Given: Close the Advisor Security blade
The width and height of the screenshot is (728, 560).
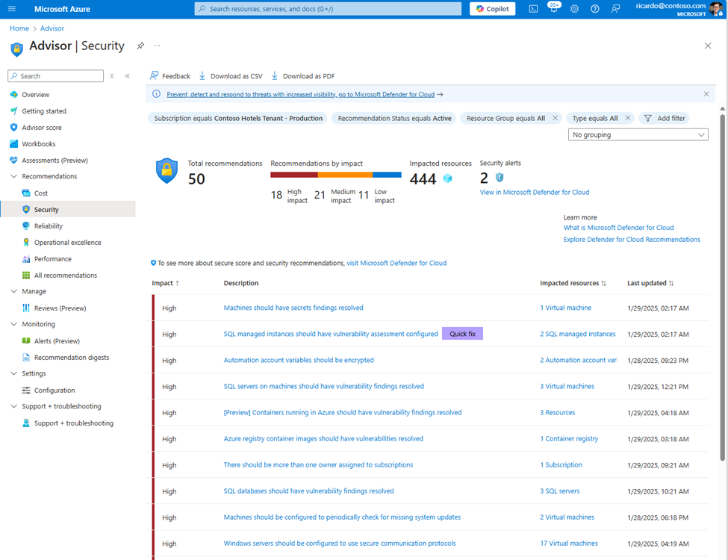Looking at the screenshot, I should click(708, 46).
